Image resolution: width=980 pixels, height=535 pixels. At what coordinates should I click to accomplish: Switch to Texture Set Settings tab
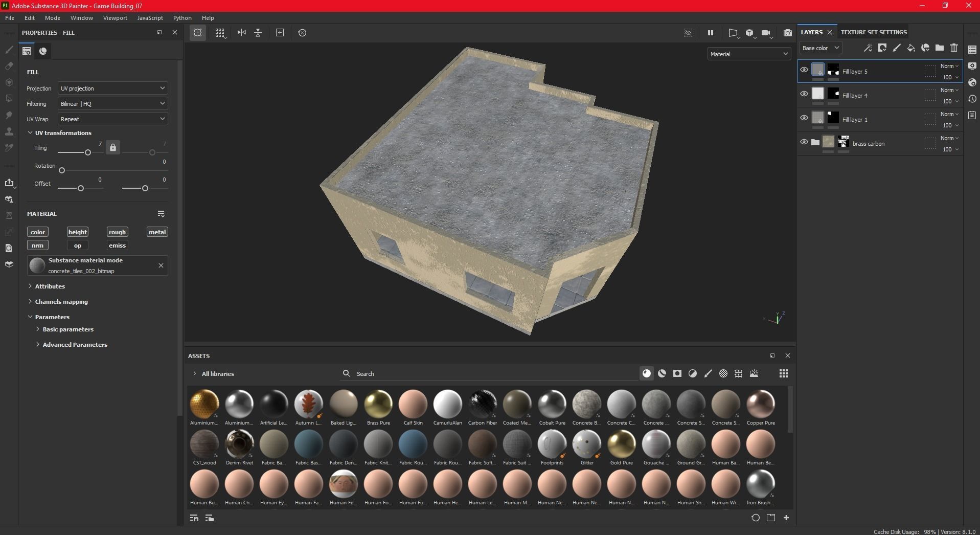point(874,32)
